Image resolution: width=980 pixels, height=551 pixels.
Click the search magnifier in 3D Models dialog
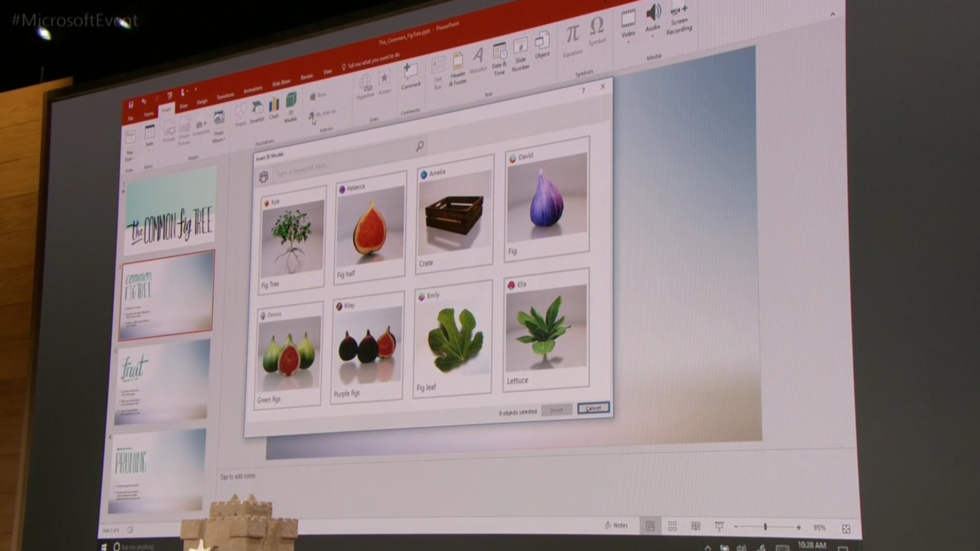[420, 146]
